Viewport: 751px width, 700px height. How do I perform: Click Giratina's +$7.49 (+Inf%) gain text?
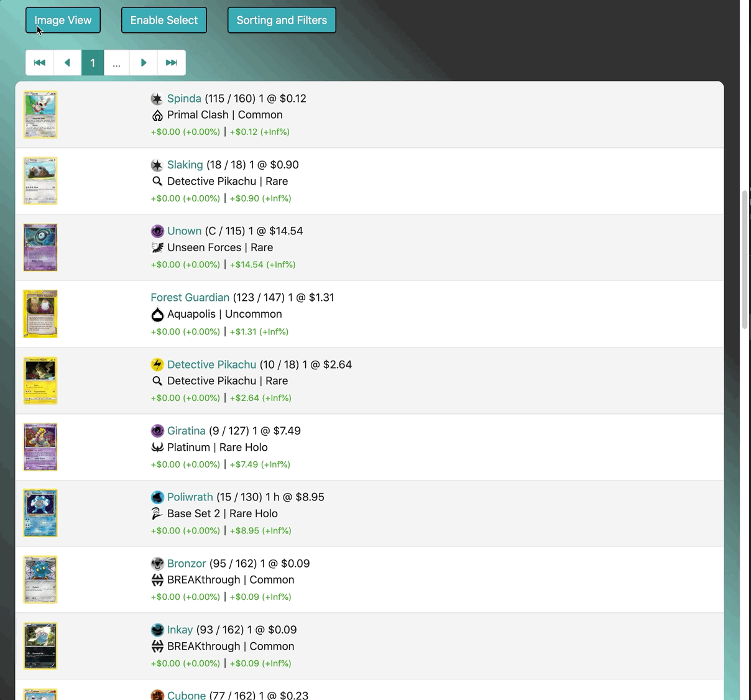click(260, 464)
